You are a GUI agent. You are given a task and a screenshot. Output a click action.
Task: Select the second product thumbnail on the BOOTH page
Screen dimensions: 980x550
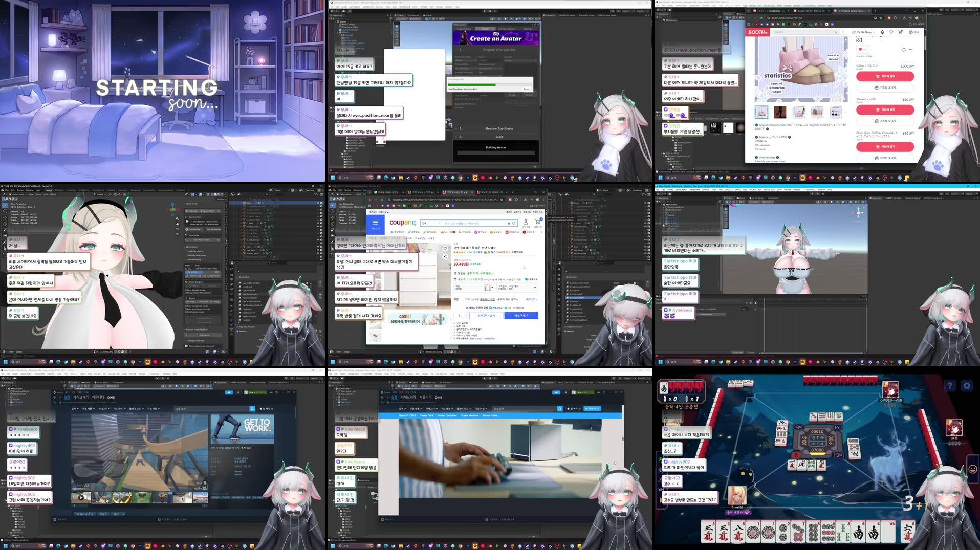click(x=780, y=112)
